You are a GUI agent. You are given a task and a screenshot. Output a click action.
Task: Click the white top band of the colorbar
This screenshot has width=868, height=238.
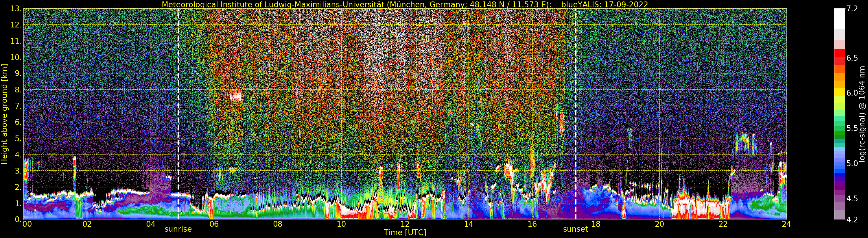[839, 18]
